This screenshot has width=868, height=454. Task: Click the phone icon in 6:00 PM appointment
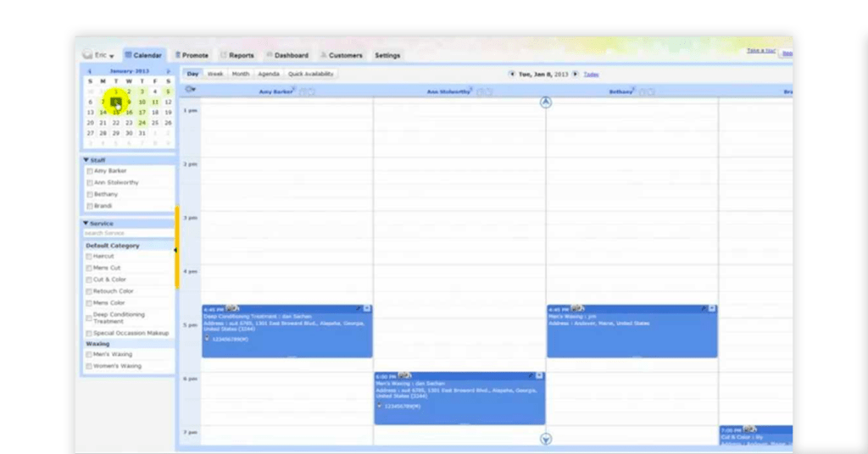click(x=379, y=406)
